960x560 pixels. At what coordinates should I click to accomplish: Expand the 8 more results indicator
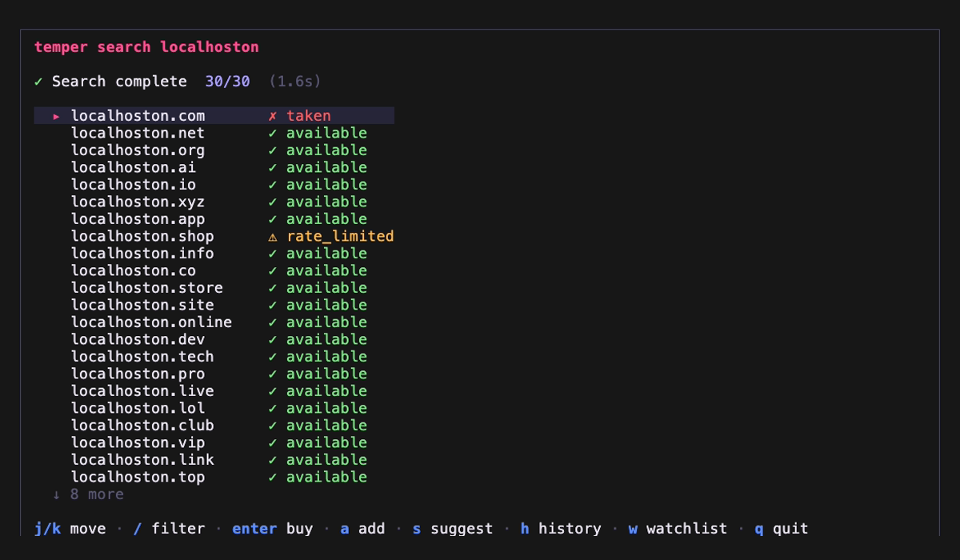pyautogui.click(x=88, y=494)
